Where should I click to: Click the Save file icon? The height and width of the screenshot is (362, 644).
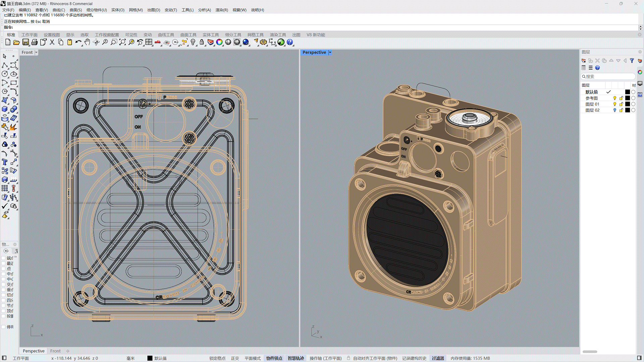pos(25,42)
